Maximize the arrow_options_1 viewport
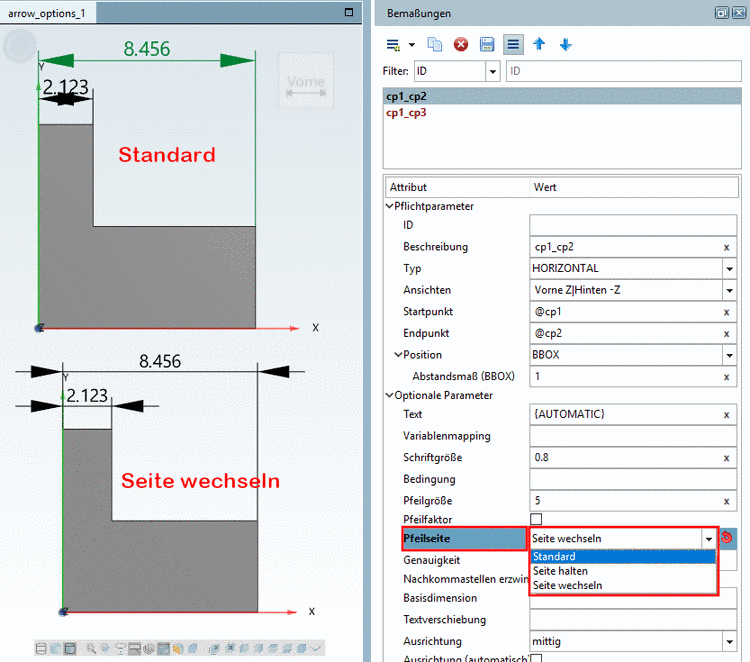Screen dimensions: 750x662 click(349, 12)
